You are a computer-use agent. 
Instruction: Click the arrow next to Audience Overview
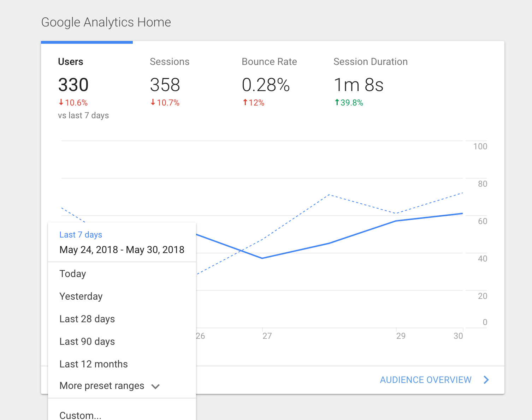(486, 380)
